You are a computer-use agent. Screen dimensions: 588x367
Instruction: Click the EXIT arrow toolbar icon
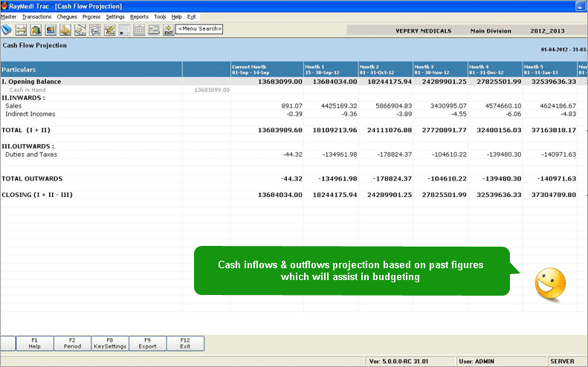(x=169, y=30)
